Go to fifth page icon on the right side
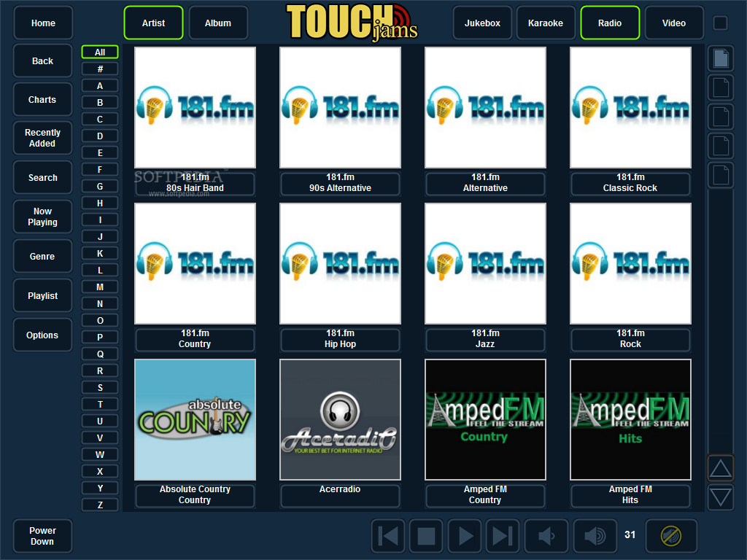 pos(720,175)
